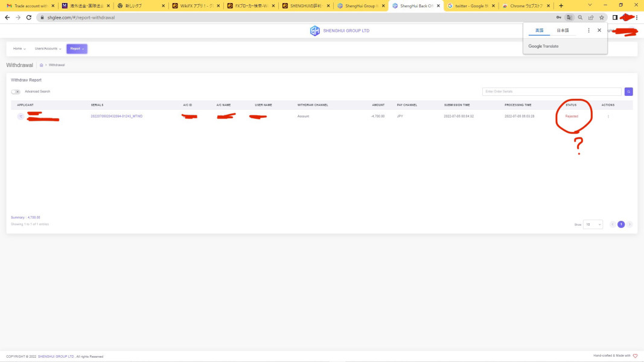Open row actions three-dot menu
The height and width of the screenshot is (362, 644).
coord(608,116)
